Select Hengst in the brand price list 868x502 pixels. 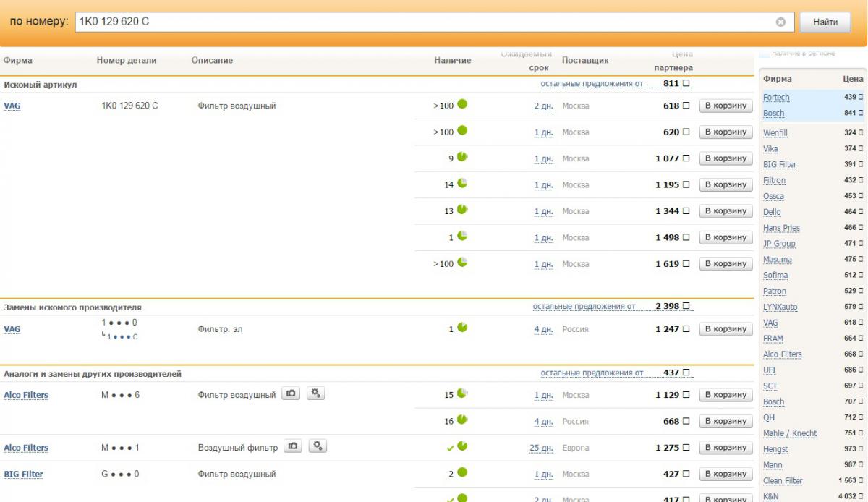775,449
